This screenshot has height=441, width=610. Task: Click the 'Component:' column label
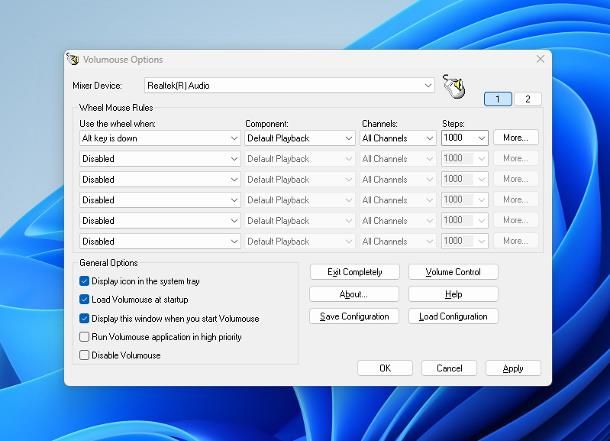click(266, 124)
